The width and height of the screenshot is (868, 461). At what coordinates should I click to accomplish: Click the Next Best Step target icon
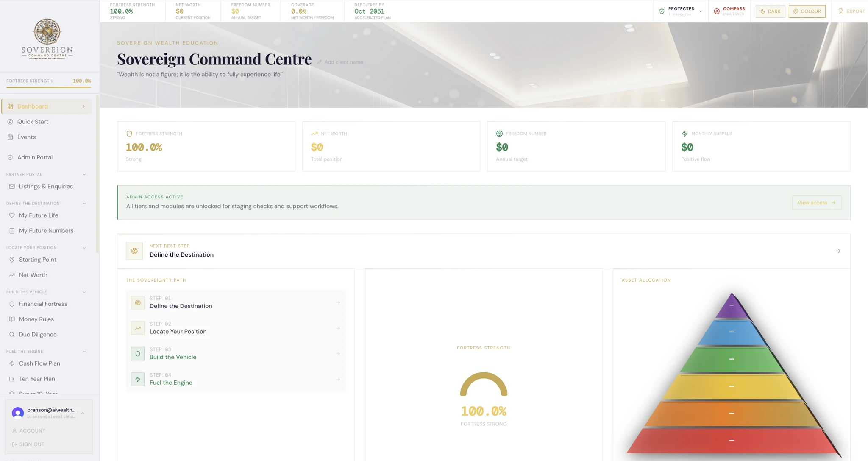point(134,251)
